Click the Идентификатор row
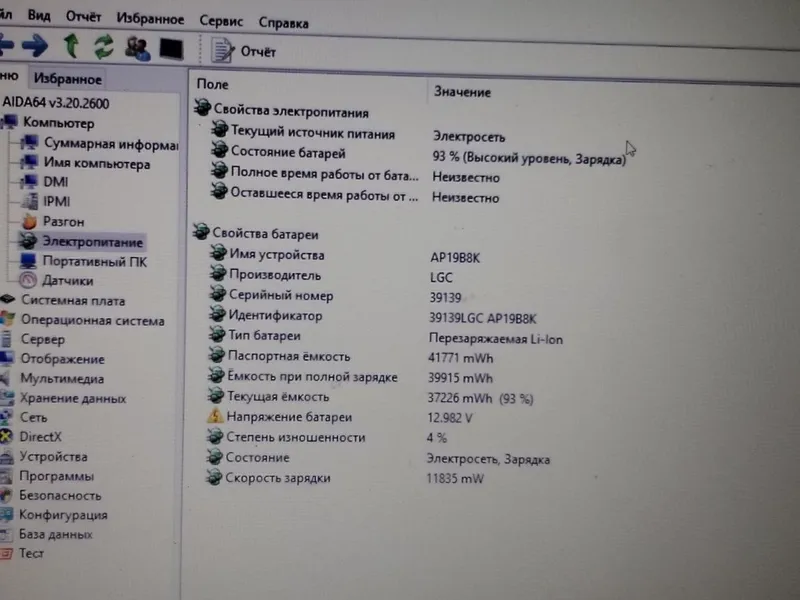 372,316
